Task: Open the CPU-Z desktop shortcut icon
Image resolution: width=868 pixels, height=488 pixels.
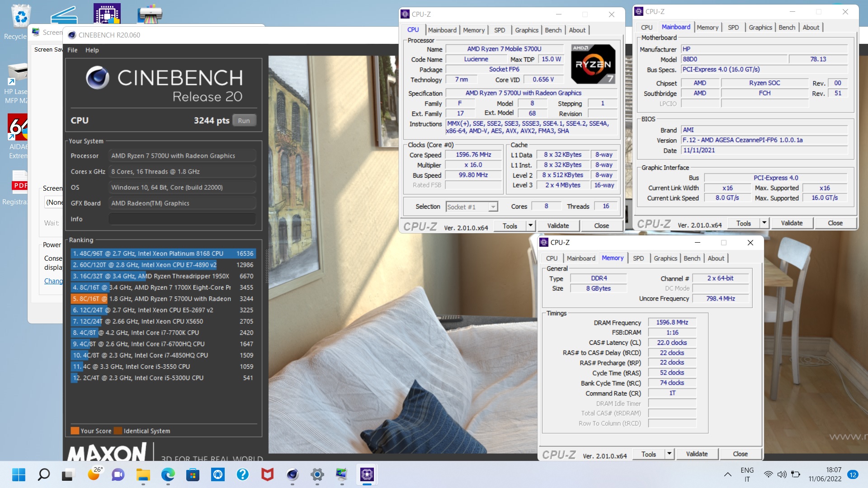Action: tap(107, 14)
